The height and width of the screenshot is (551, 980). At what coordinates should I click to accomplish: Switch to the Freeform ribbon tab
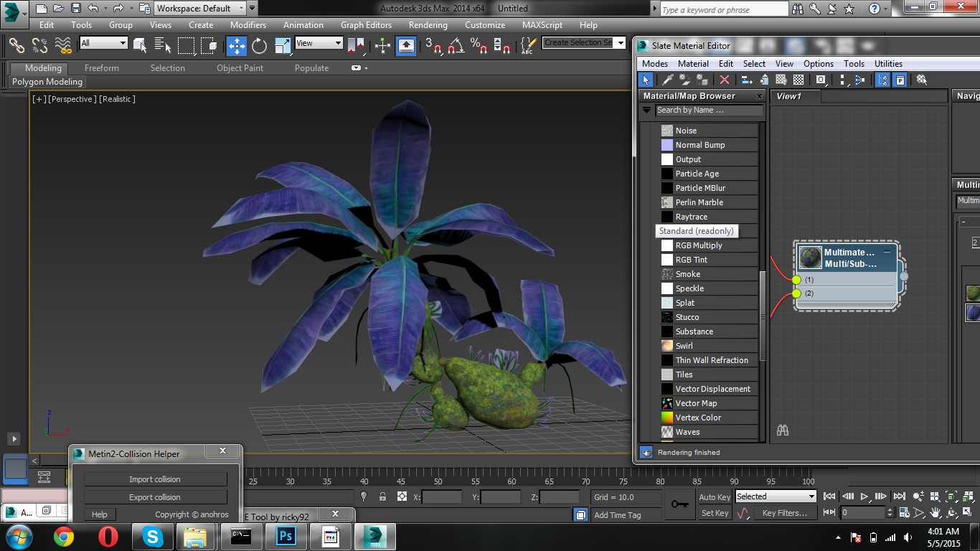(102, 68)
